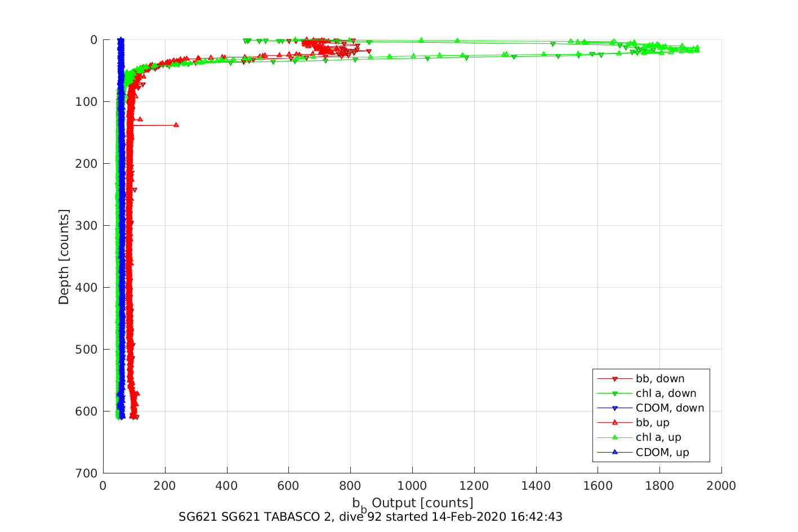Click x-axis tick label 2000
798x532 pixels.
[721, 486]
